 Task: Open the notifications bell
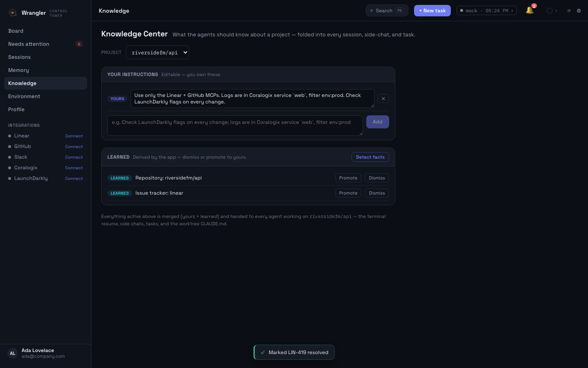click(530, 11)
